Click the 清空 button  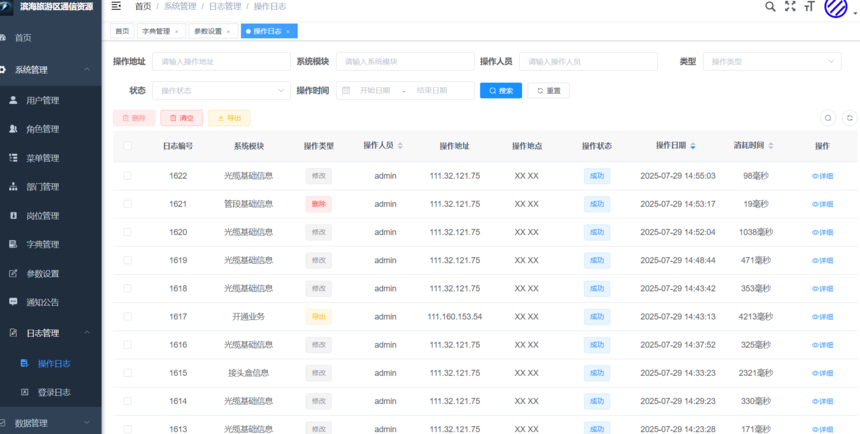[182, 118]
